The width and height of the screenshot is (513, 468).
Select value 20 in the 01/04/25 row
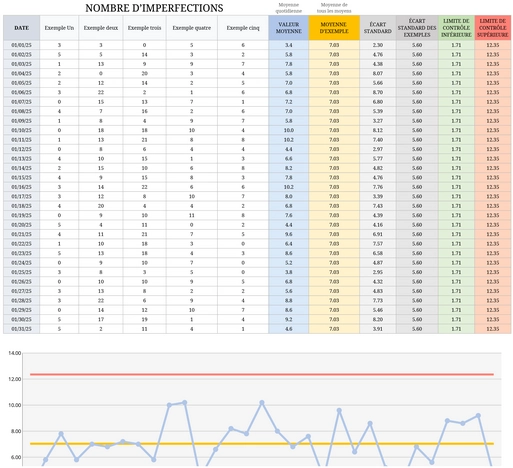point(144,73)
